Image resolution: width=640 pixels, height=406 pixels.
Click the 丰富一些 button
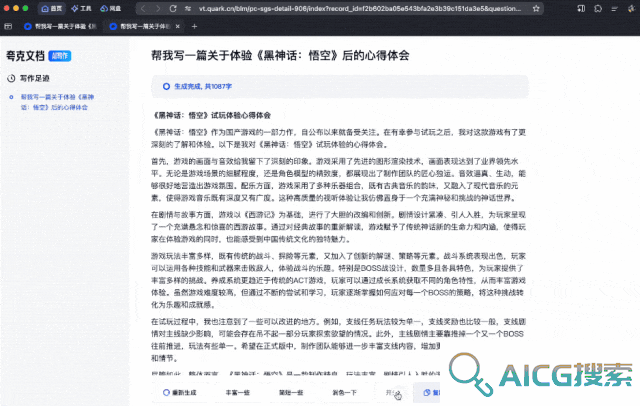click(x=238, y=393)
